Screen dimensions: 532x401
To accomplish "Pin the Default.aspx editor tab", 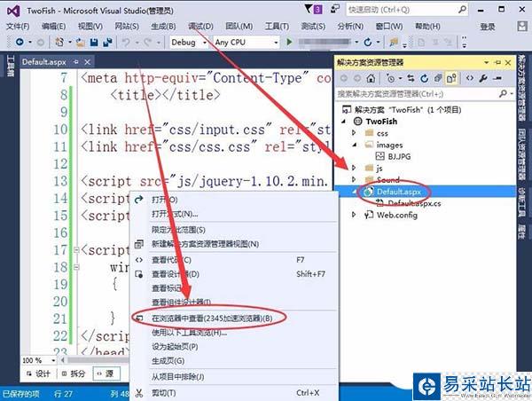I will click(x=76, y=62).
